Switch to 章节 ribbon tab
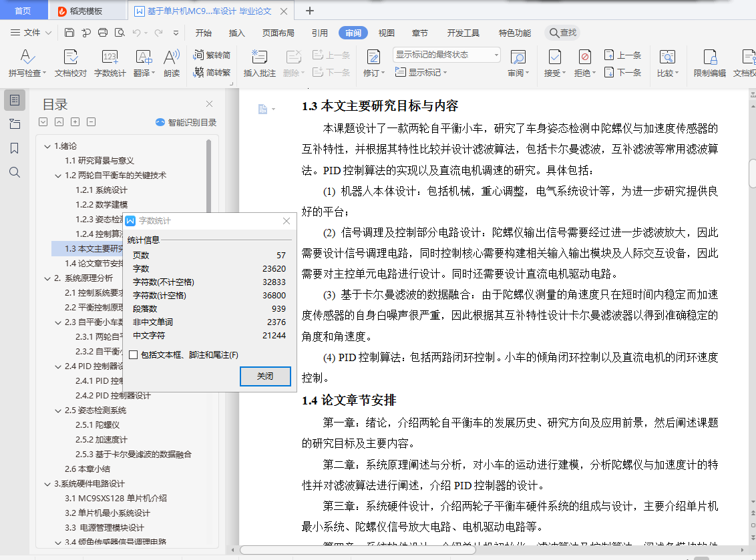Screen dimensions: 756x560 pyautogui.click(x=419, y=33)
